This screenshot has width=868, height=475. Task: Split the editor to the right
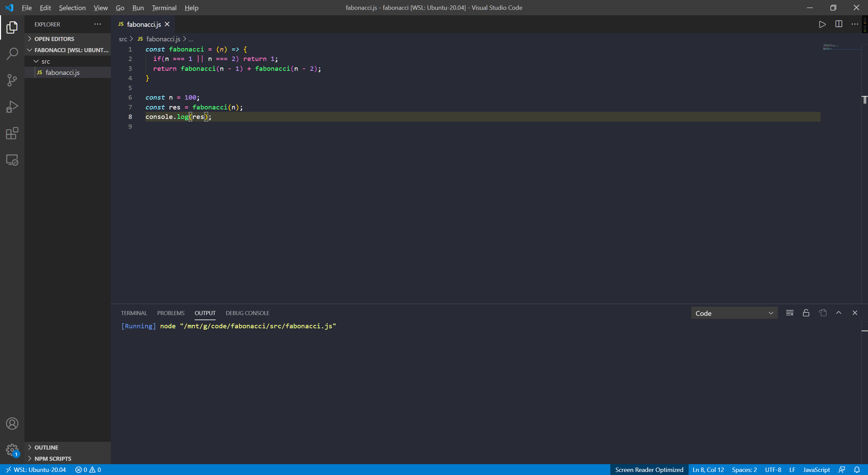click(x=839, y=24)
